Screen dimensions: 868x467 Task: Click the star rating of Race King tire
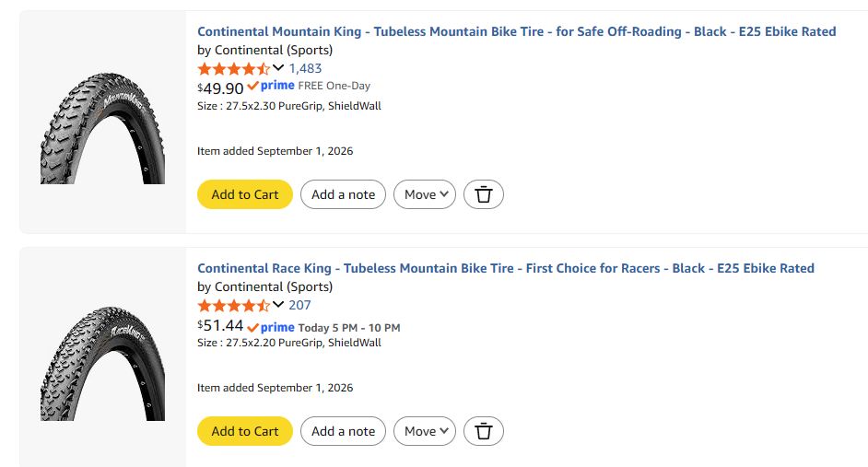coord(234,306)
